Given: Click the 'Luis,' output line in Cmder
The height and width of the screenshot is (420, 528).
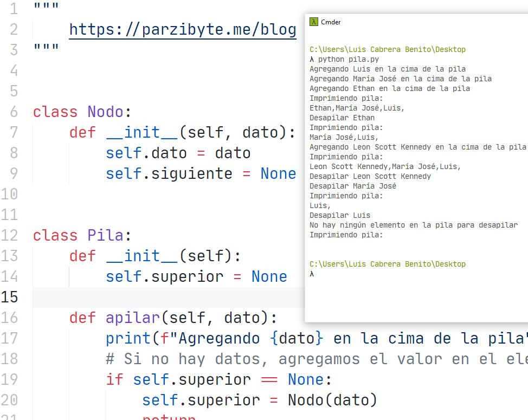Looking at the screenshot, I should pos(320,205).
